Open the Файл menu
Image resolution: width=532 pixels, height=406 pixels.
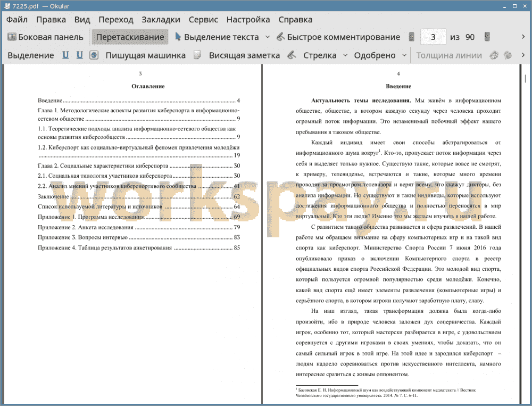17,20
